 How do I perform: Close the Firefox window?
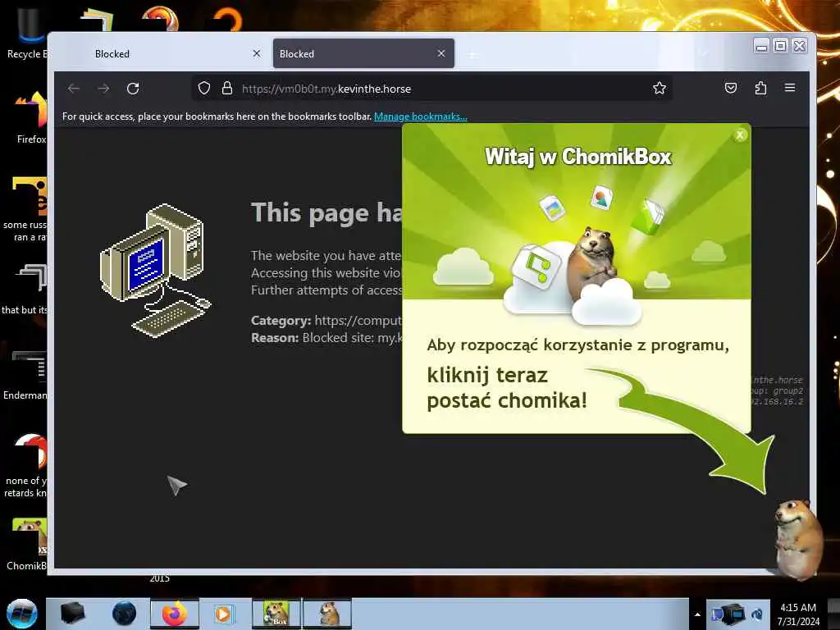tap(799, 47)
